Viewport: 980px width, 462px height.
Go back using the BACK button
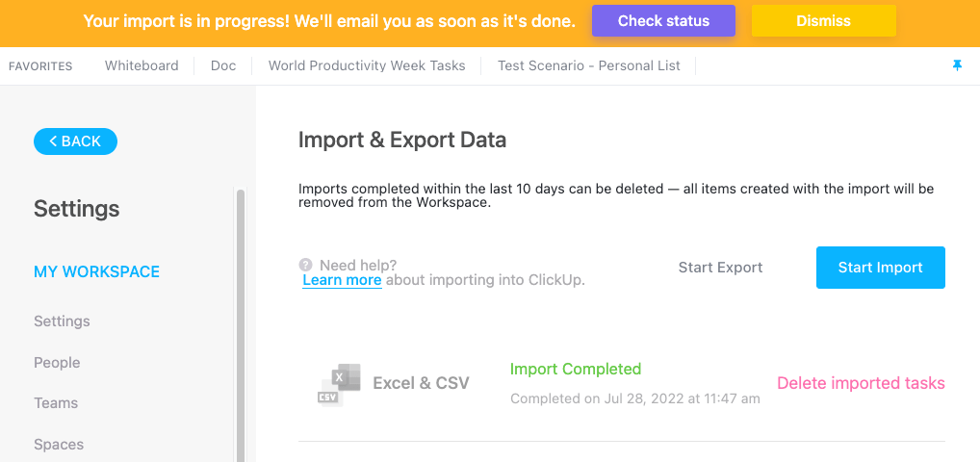[75, 141]
